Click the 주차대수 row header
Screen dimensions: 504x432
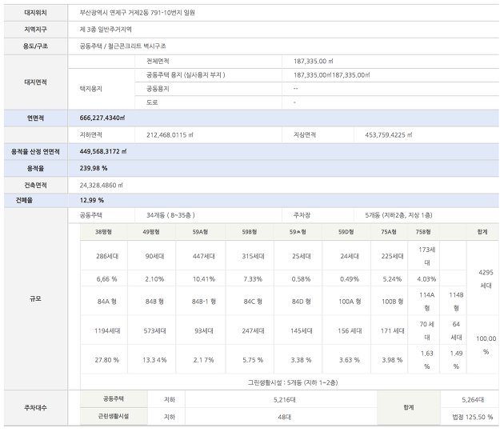click(x=35, y=408)
